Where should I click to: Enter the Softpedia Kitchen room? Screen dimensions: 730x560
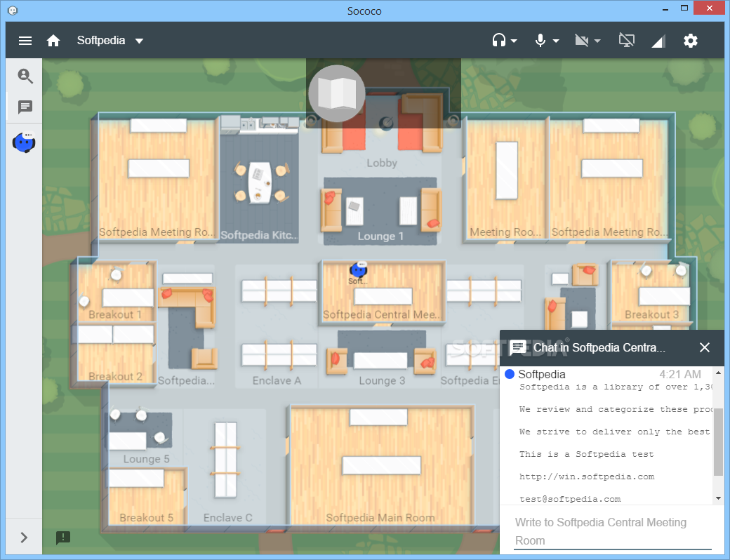point(259,180)
